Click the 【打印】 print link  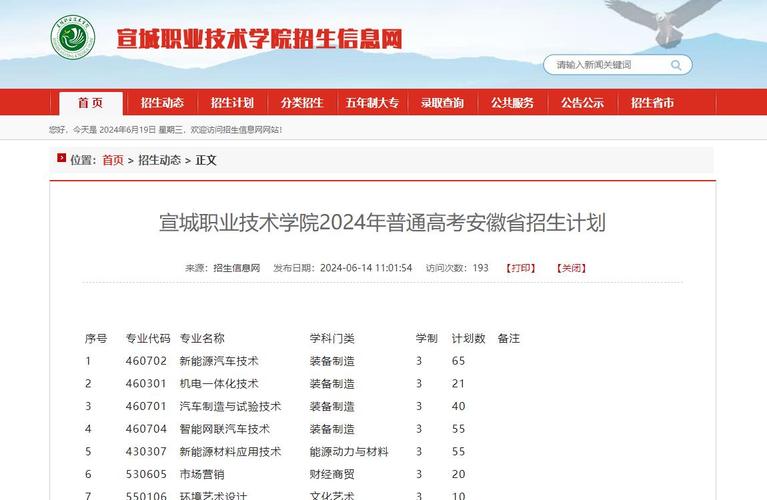tap(520, 268)
